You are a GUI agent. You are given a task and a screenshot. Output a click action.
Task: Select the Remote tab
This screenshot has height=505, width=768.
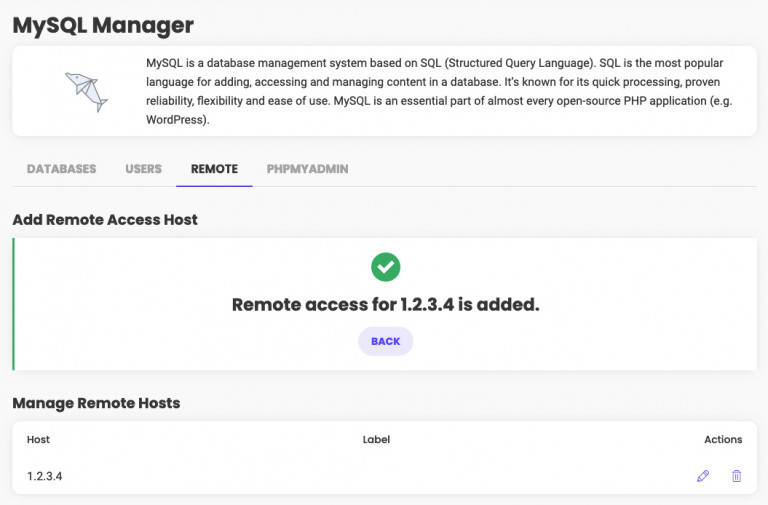point(215,169)
